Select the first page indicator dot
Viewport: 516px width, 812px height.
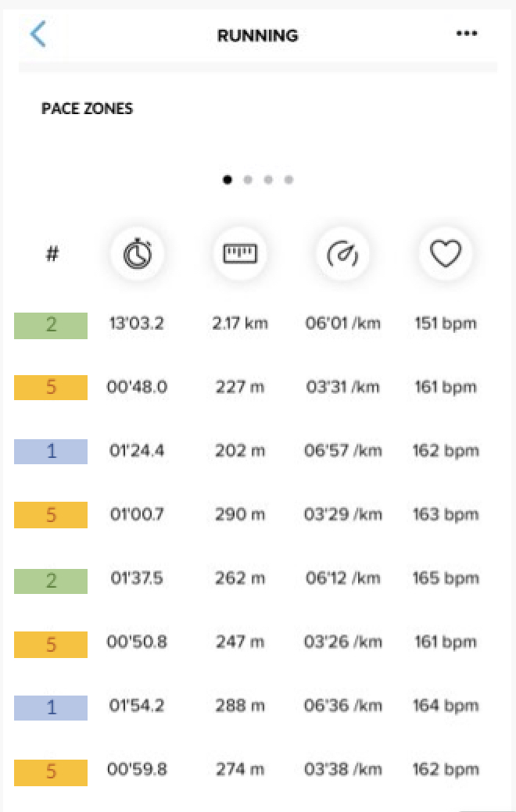228,180
